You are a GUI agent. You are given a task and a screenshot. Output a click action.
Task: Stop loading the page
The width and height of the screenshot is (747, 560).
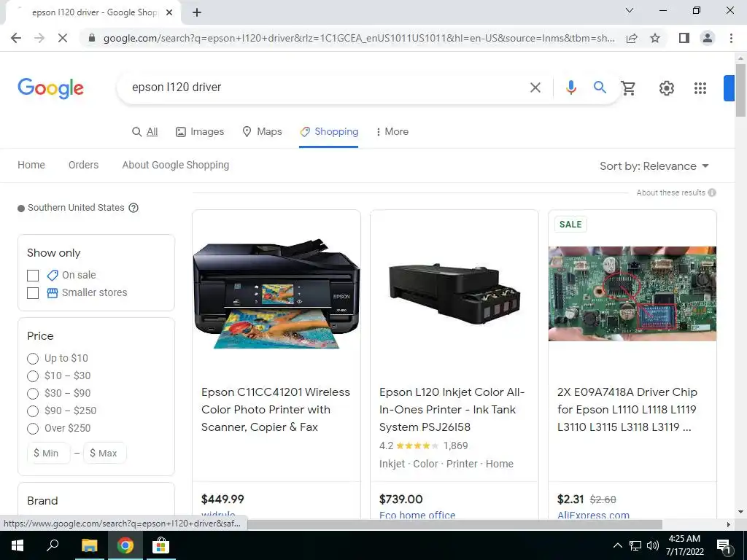point(63,38)
